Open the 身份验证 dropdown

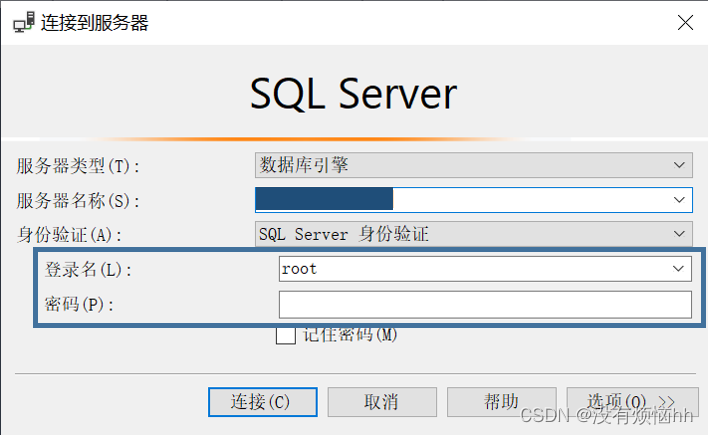pyautogui.click(x=474, y=234)
